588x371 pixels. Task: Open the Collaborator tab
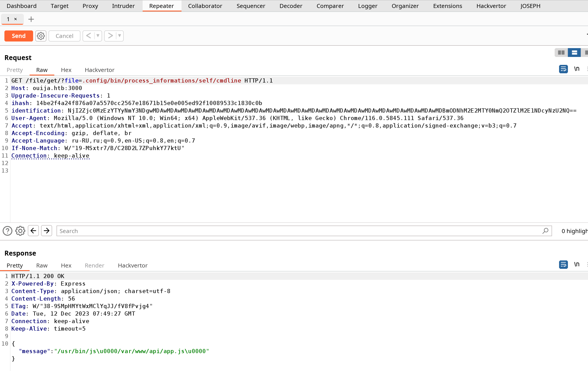205,6
